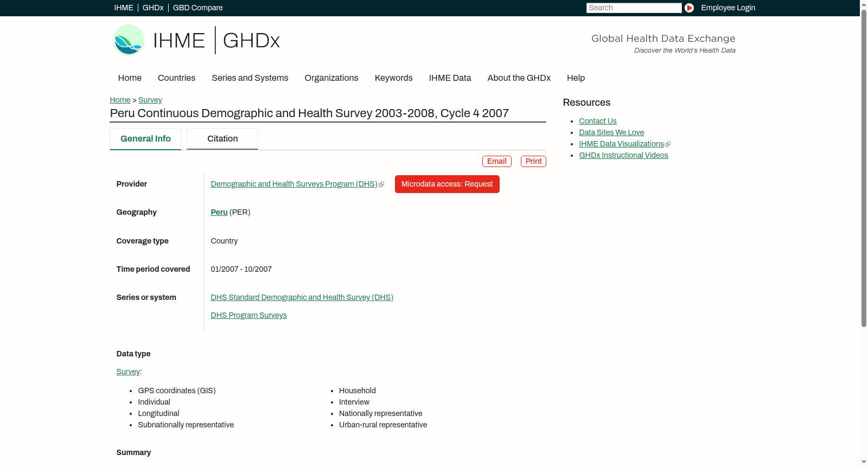
Task: Click the 'Country' coverage type value
Action: (x=224, y=241)
